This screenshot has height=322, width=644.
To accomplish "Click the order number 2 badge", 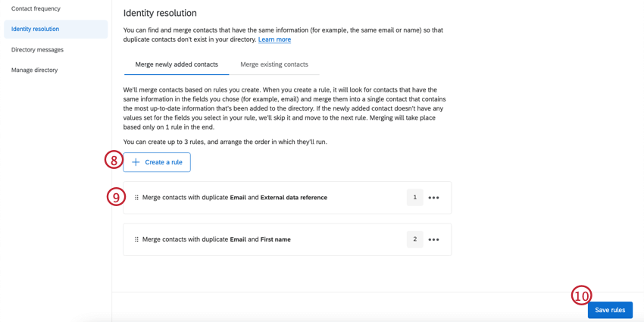I will tap(414, 239).
